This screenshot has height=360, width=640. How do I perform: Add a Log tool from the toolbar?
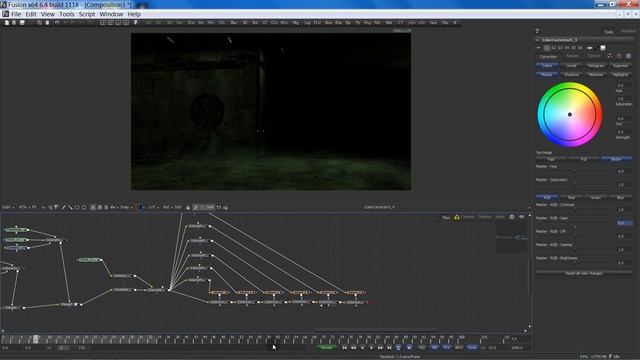307,22
